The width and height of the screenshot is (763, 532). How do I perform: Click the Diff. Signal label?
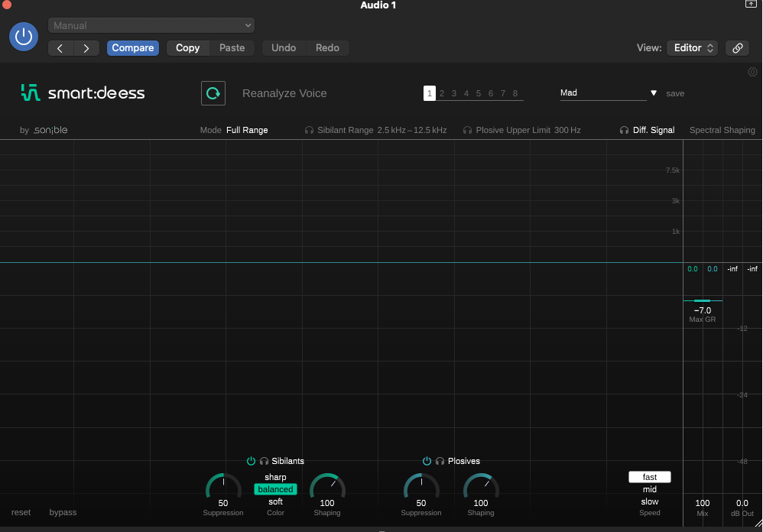pyautogui.click(x=654, y=131)
